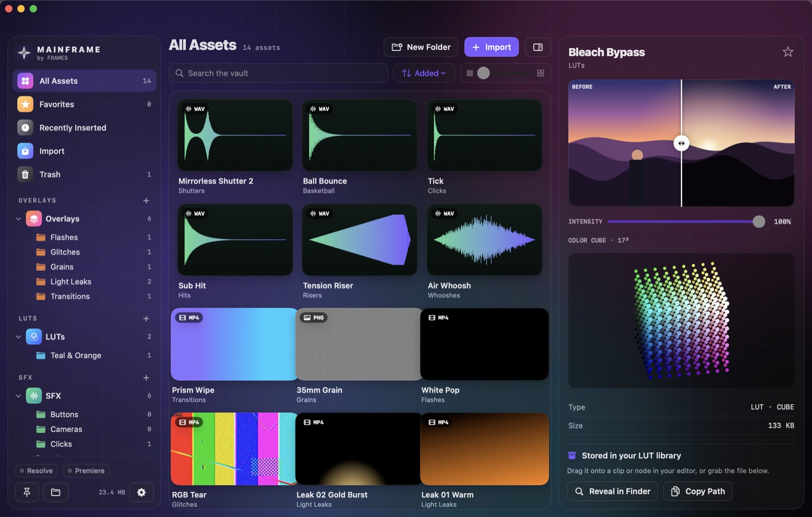This screenshot has height=517, width=812.
Task: Click Reveal in Finder
Action: [612, 491]
